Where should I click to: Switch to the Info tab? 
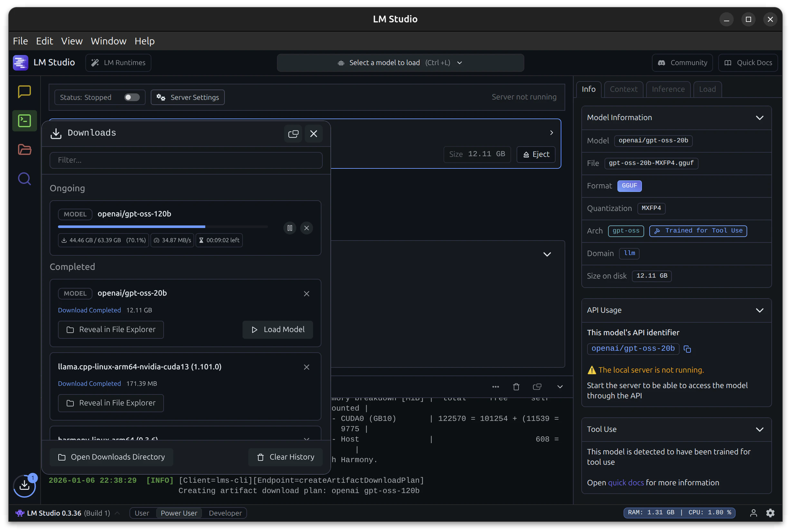coord(588,89)
